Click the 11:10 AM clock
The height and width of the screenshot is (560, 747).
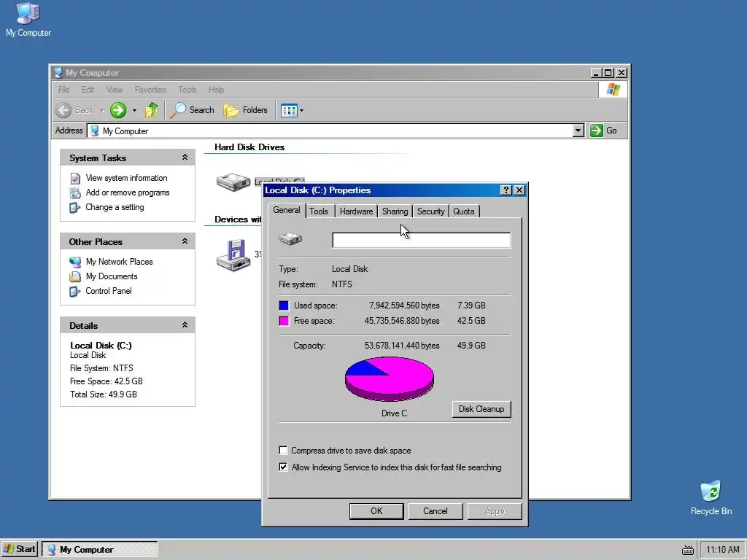[722, 550]
